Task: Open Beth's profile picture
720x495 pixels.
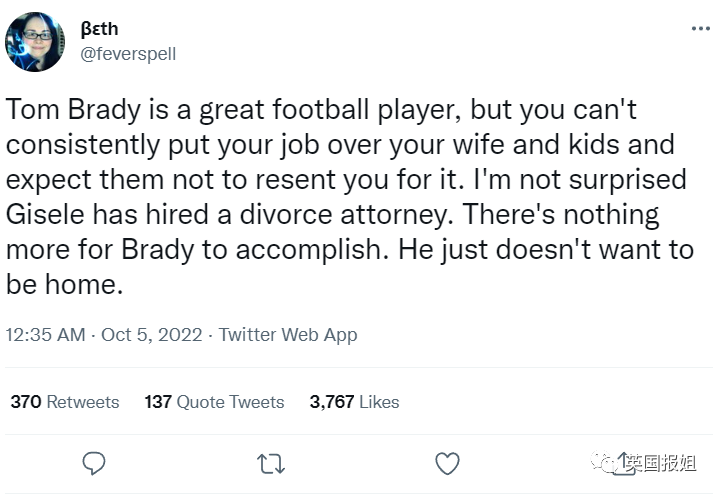Action: click(x=36, y=42)
